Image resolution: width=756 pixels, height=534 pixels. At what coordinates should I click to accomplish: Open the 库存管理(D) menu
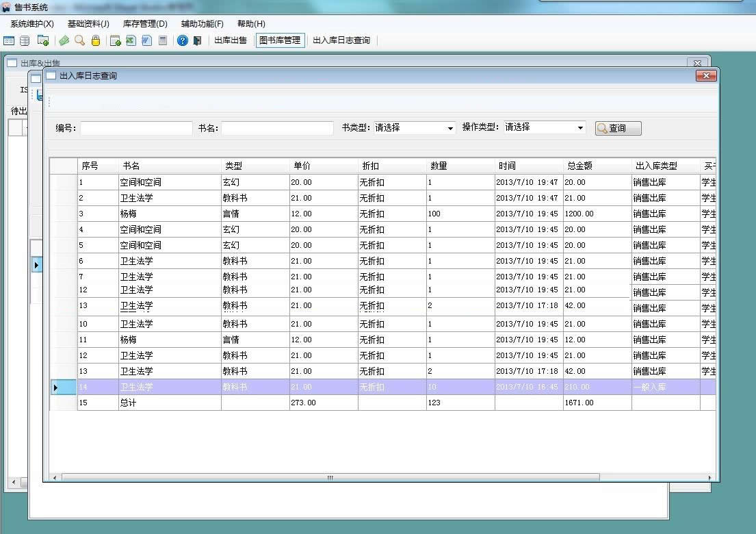(x=145, y=24)
